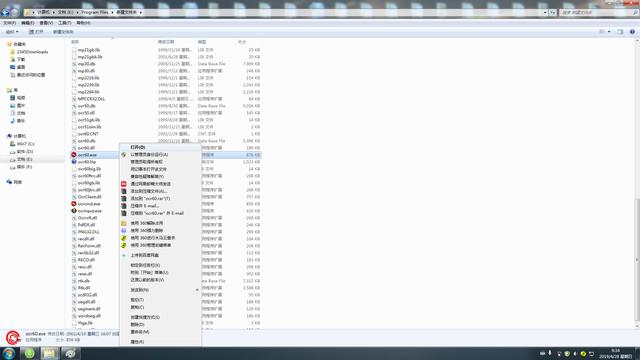Viewport: 640px width, 360px height.
Task: Choose Manage right-click menu with 360
Action: [x=151, y=245]
